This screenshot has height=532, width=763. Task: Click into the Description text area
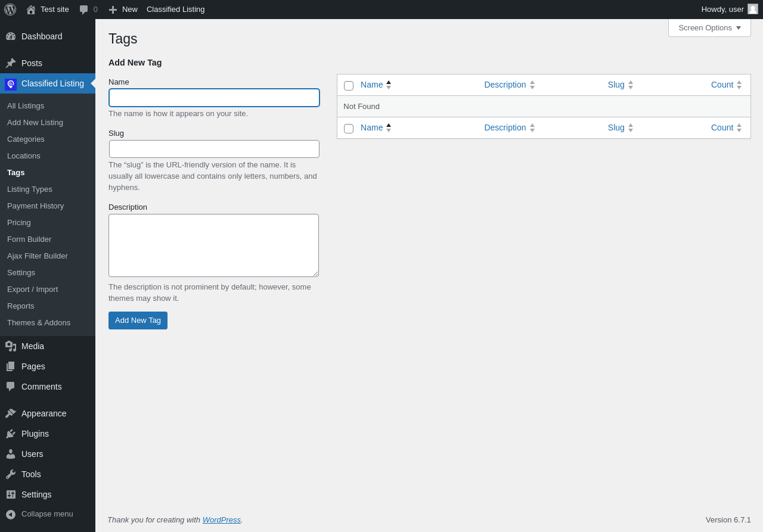tap(213, 245)
